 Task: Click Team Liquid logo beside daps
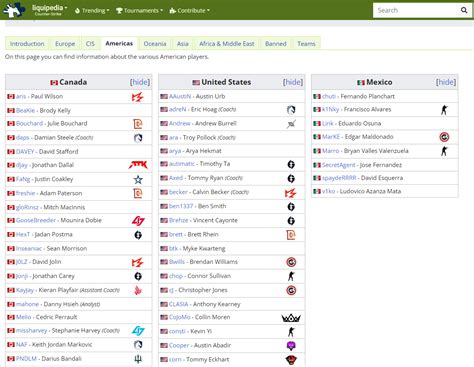point(138,138)
